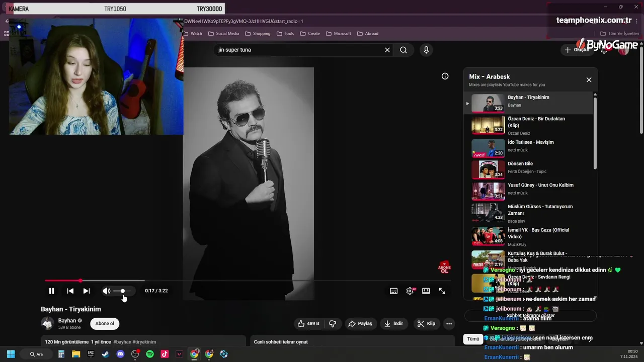Play İsmail YK - Bas Gaza video
Screen dimensions: 644x362
point(528,236)
